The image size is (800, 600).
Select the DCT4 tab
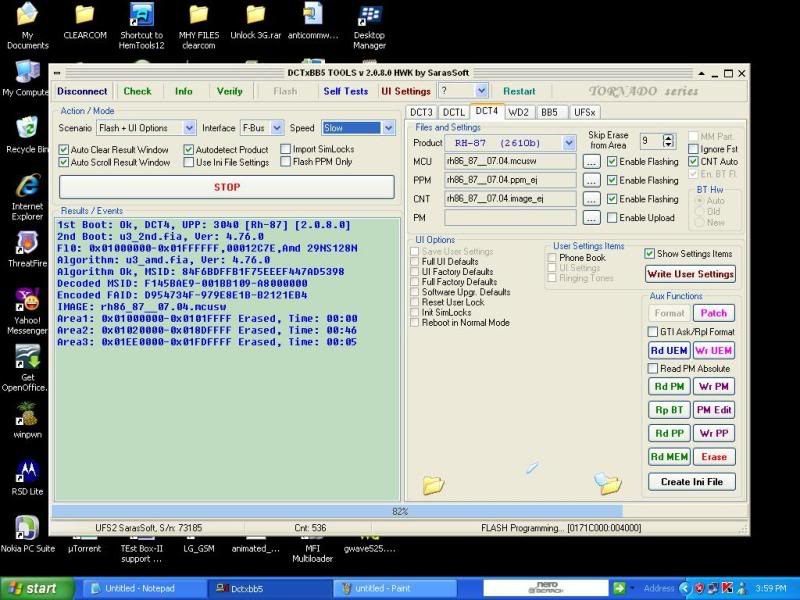(487, 111)
